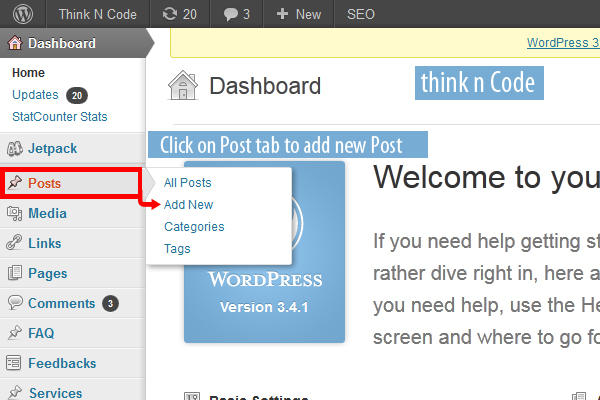This screenshot has width=600, height=400.
Task: Click the Services pushpin icon
Action: point(15,392)
